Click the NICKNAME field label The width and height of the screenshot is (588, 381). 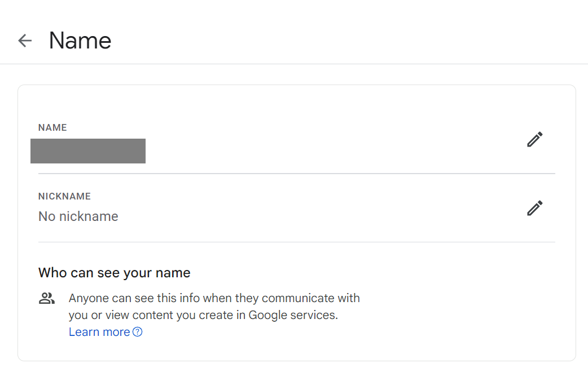64,197
